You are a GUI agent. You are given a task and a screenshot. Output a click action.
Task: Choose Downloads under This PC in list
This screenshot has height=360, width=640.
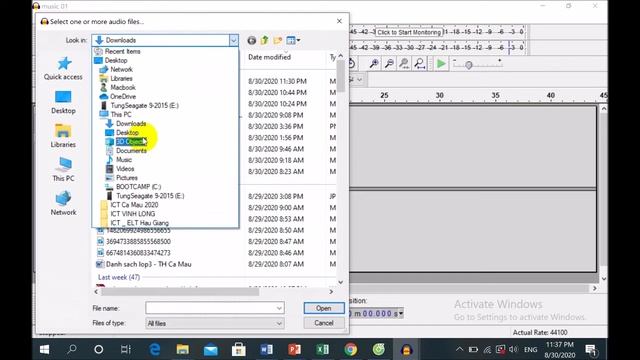131,124
